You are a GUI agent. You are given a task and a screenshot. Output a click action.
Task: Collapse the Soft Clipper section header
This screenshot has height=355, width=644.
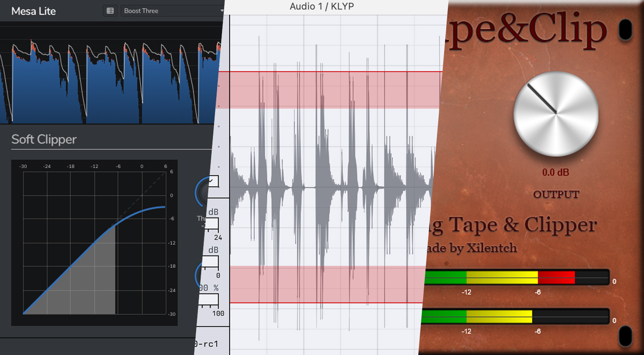[x=43, y=139]
